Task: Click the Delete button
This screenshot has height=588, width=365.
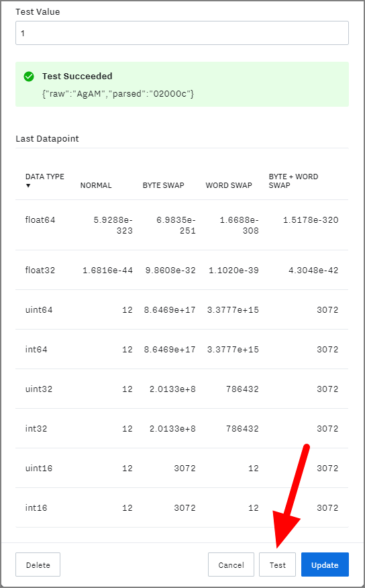Action: (38, 565)
